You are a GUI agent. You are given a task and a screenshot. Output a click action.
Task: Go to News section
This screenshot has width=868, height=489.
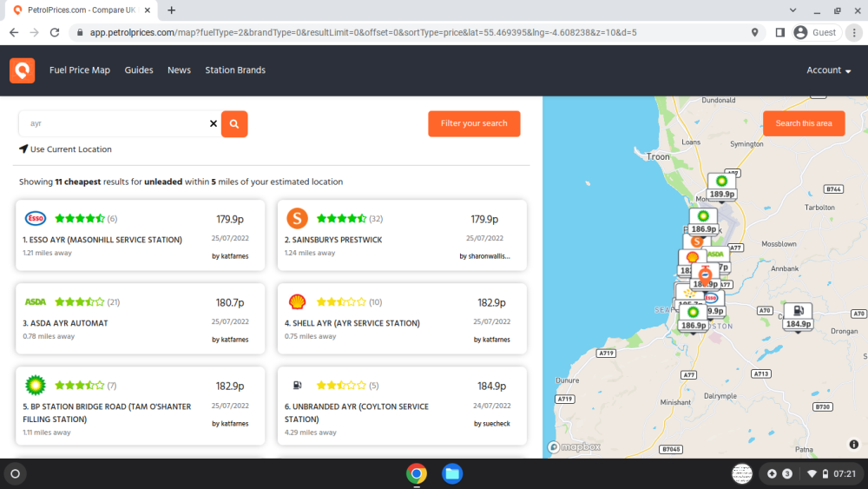[179, 70]
